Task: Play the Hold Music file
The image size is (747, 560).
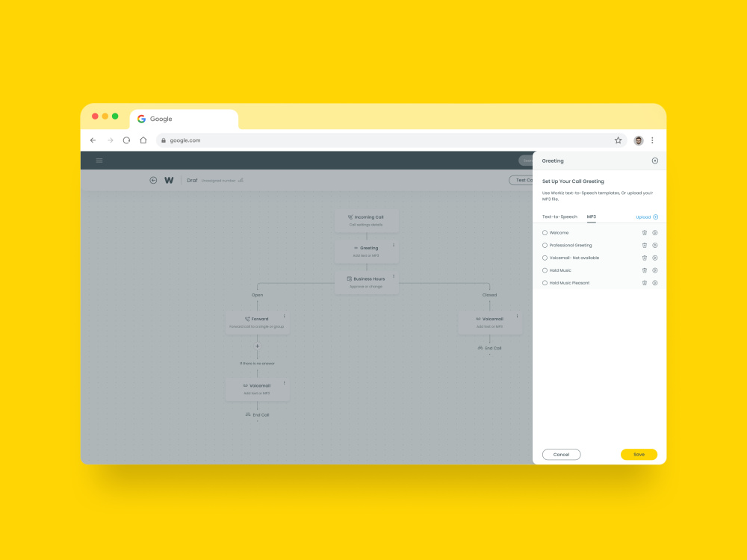Action: pos(655,270)
